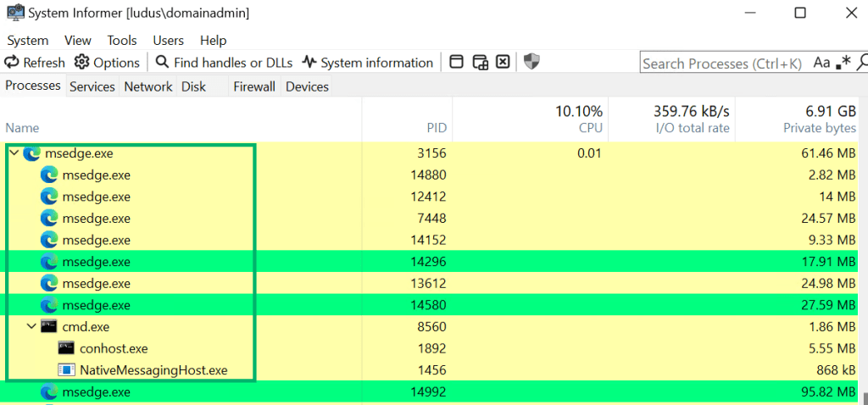Select the conhost.exe process name
The height and width of the screenshot is (405, 868).
click(114, 348)
